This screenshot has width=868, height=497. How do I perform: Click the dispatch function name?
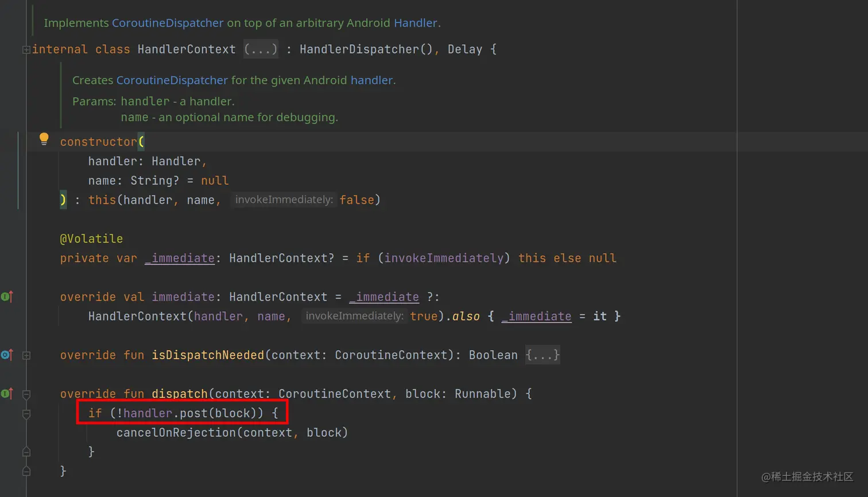[180, 394]
